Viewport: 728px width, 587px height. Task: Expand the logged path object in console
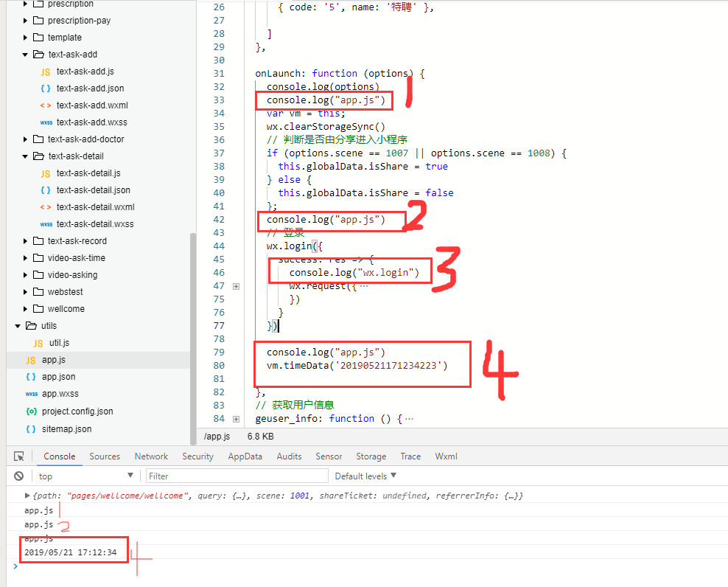(x=28, y=496)
